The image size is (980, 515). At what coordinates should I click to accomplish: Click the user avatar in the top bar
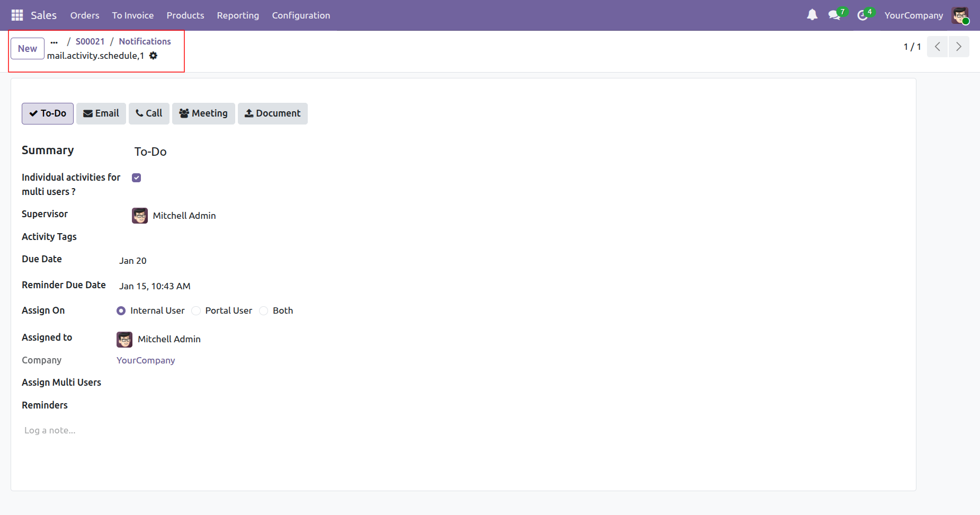coord(960,15)
